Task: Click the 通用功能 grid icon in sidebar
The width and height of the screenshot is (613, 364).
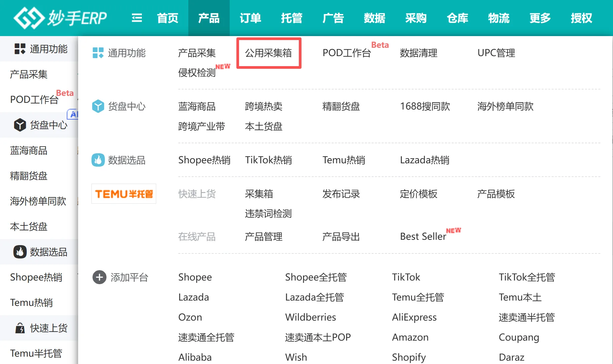Action: [20, 49]
